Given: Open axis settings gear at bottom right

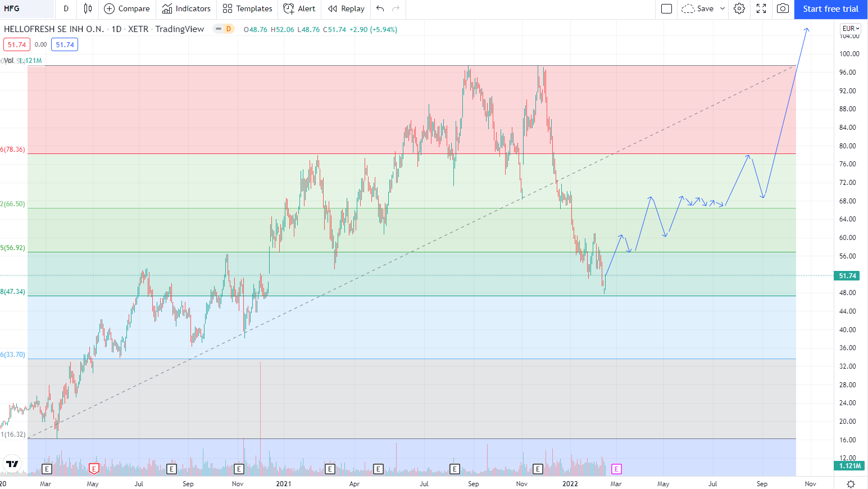Looking at the screenshot, I should pyautogui.click(x=851, y=484).
